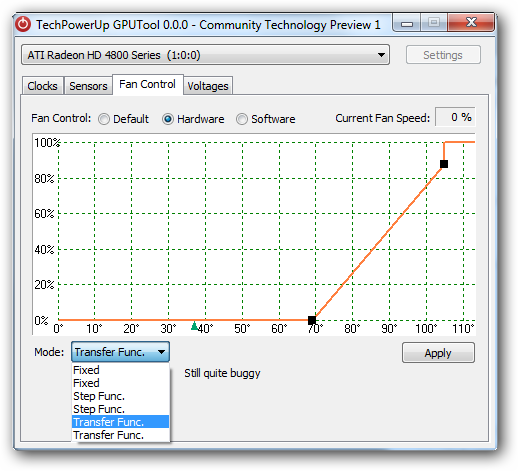Pick the first Step Func. option

coord(120,396)
